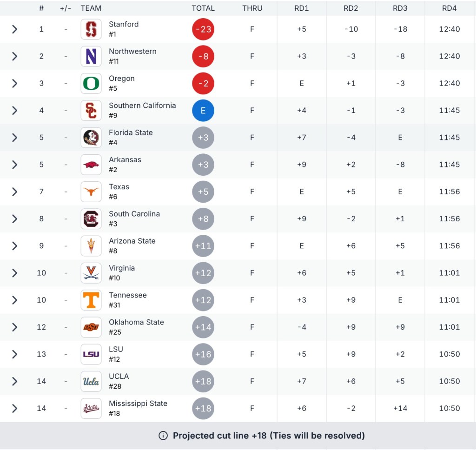
Task: Click the Tennessee team logo
Action: coord(91,300)
